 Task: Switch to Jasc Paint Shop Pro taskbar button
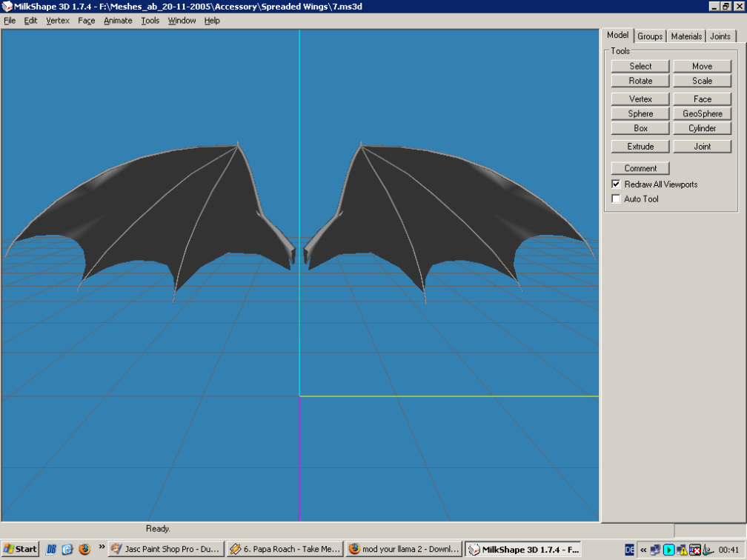(x=166, y=549)
